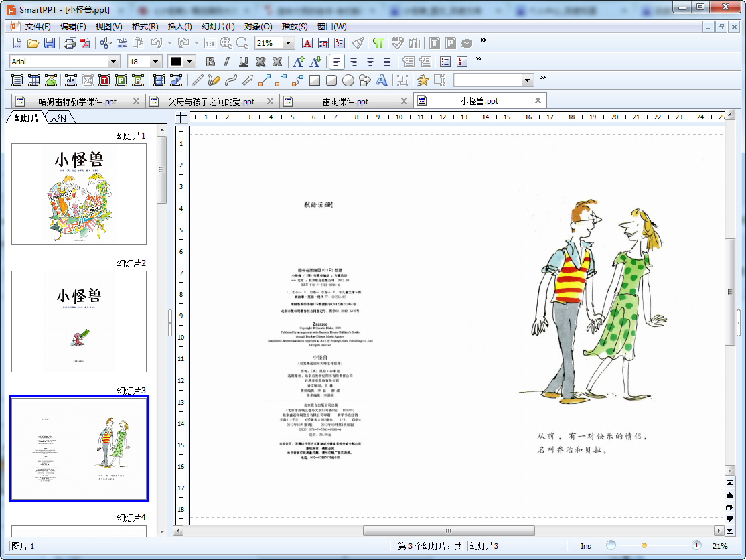Switch to the 大纲 outline tab
This screenshot has height=560, width=746.
(58, 117)
